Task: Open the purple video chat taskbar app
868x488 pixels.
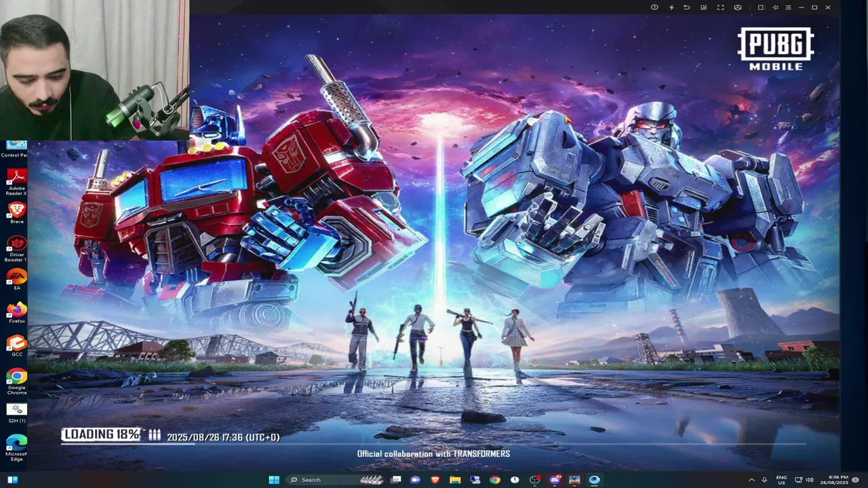Action: click(x=416, y=480)
